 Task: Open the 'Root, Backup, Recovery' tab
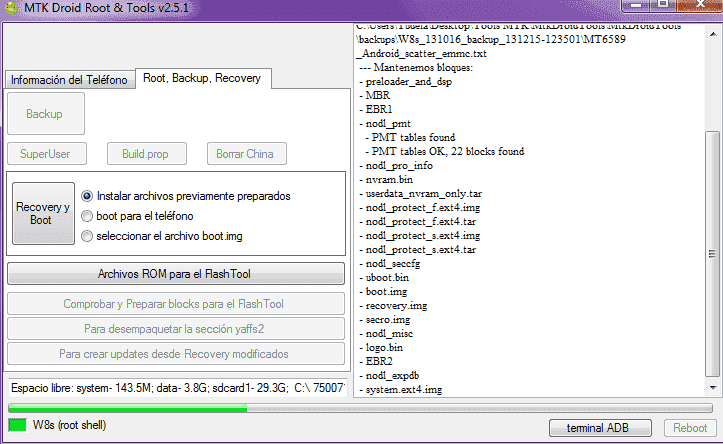coord(202,78)
